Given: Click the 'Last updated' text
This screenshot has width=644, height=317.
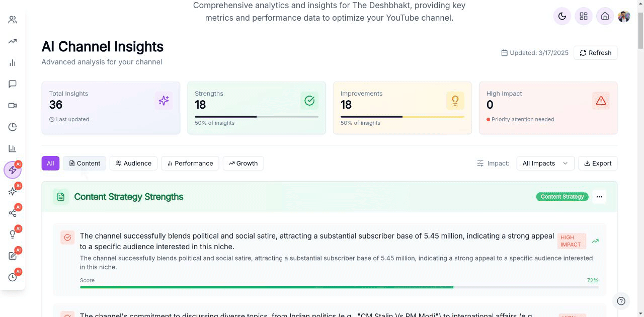Looking at the screenshot, I should (x=72, y=120).
